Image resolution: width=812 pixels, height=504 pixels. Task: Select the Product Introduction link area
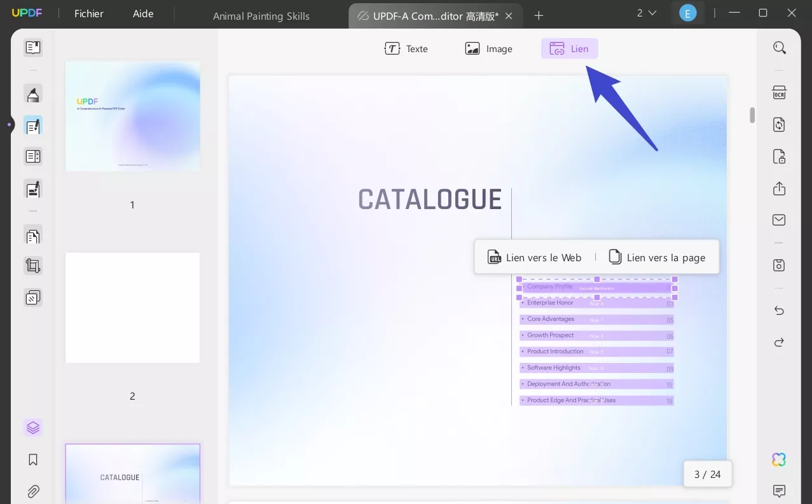[596, 351]
